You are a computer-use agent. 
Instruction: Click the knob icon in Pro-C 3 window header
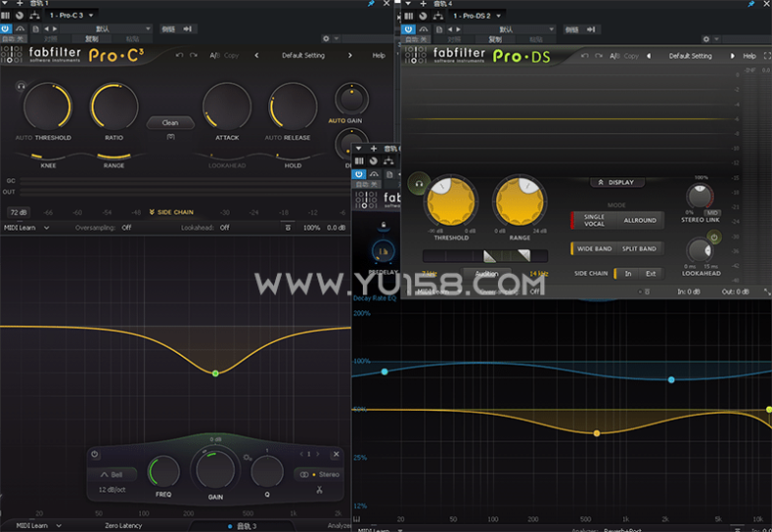coord(20,15)
